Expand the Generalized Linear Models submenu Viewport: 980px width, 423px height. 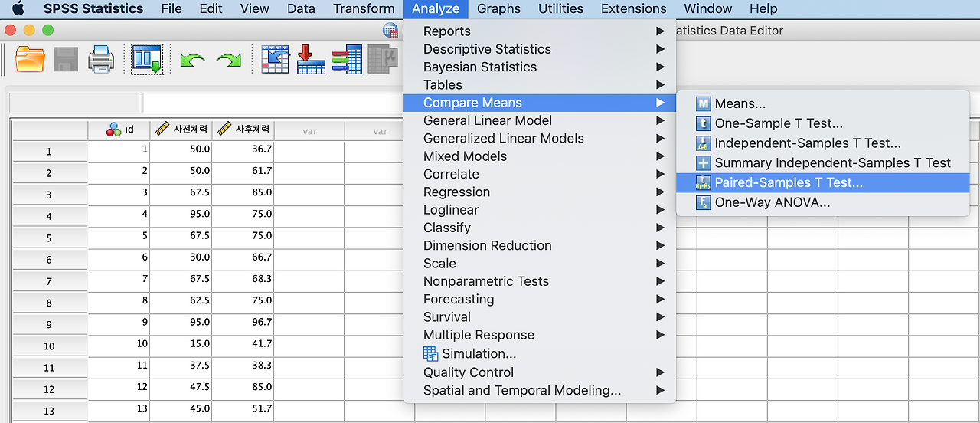pyautogui.click(x=540, y=139)
